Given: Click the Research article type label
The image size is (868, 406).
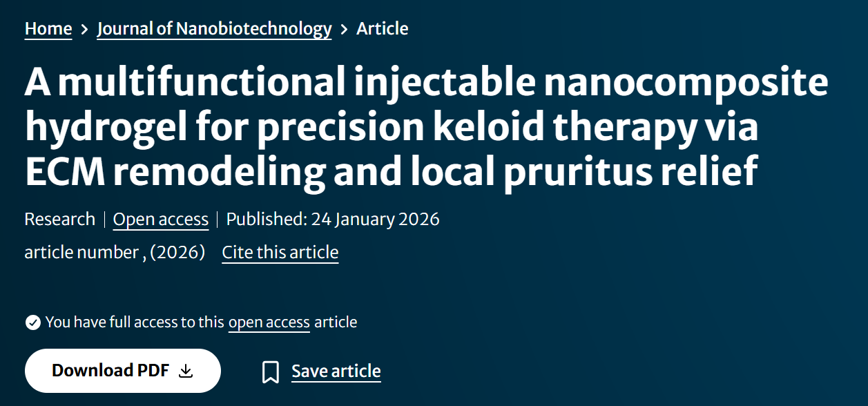Looking at the screenshot, I should 59,220.
